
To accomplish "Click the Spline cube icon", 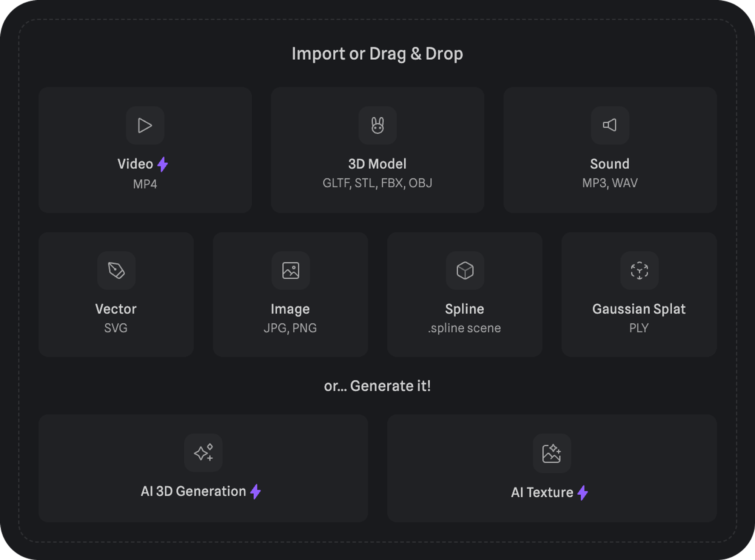I will 465,270.
